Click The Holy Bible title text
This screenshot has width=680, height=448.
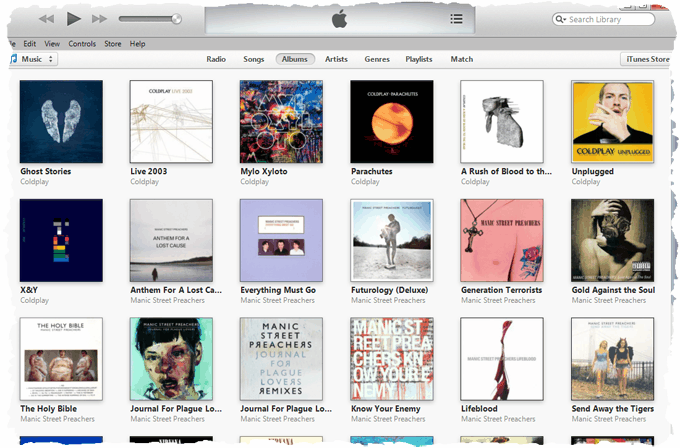[x=49, y=409]
